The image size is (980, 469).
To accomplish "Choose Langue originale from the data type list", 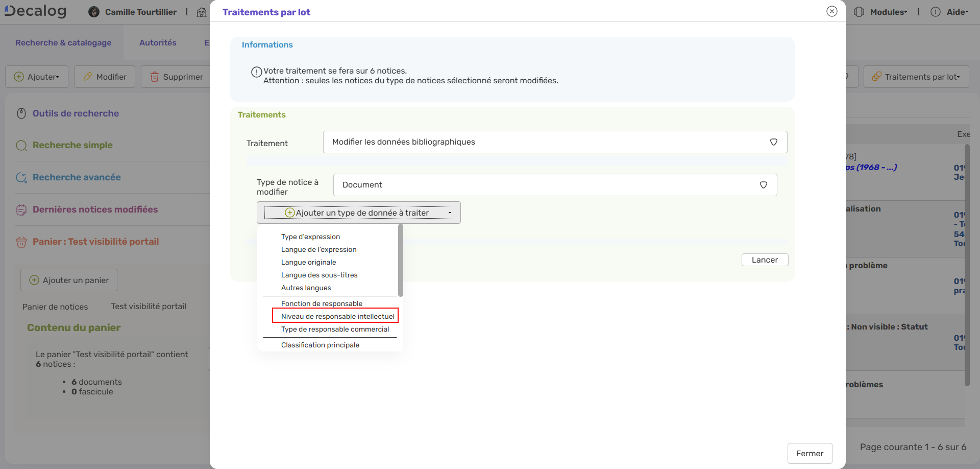I will point(308,262).
